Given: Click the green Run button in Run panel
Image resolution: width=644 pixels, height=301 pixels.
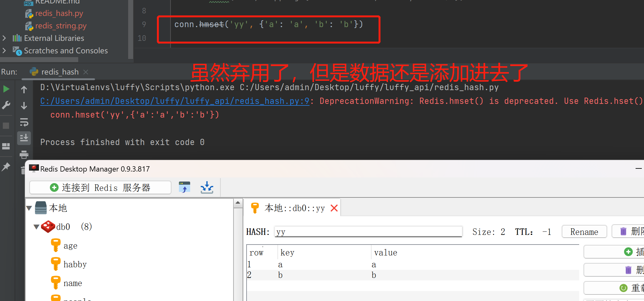Looking at the screenshot, I should (x=6, y=89).
